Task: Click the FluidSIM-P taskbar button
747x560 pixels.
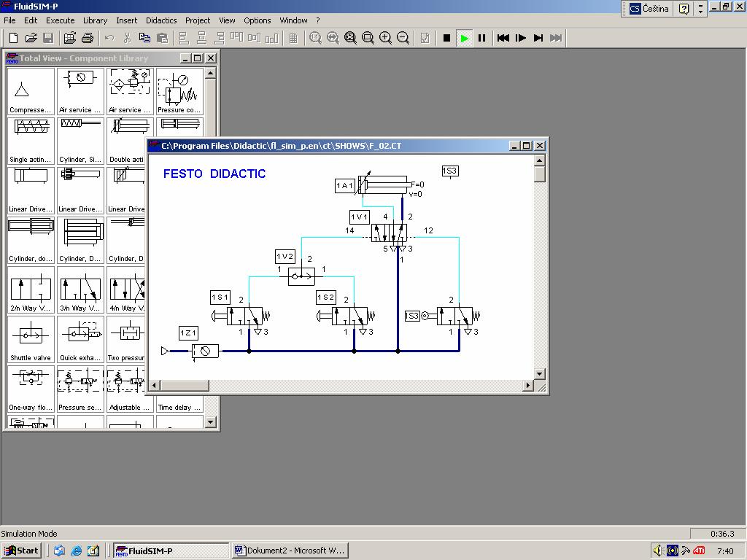Action: pyautogui.click(x=171, y=551)
